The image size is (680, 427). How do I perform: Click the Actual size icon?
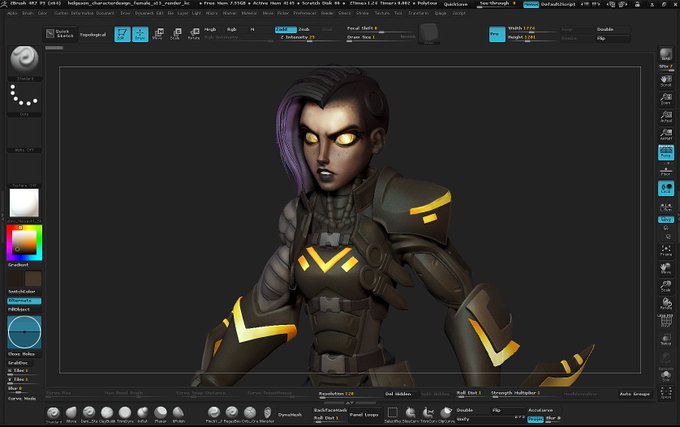(666, 116)
